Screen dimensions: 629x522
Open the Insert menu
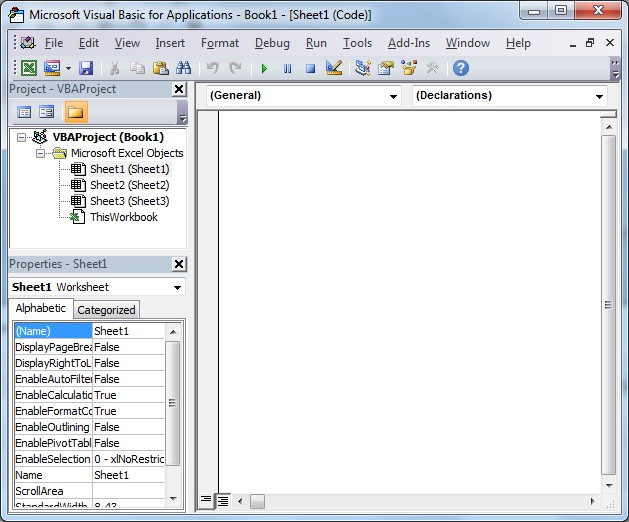click(x=170, y=43)
